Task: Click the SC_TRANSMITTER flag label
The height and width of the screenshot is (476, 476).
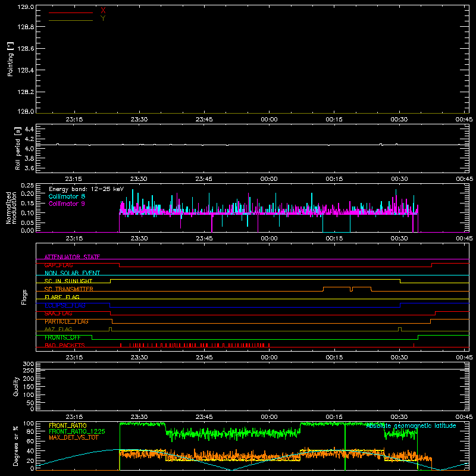Action: tap(69, 289)
